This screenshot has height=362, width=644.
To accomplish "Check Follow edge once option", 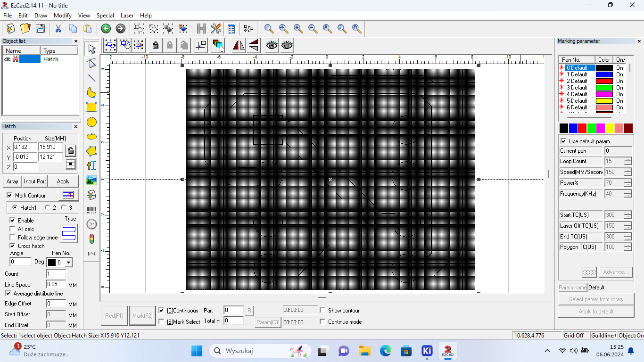I will 13,237.
